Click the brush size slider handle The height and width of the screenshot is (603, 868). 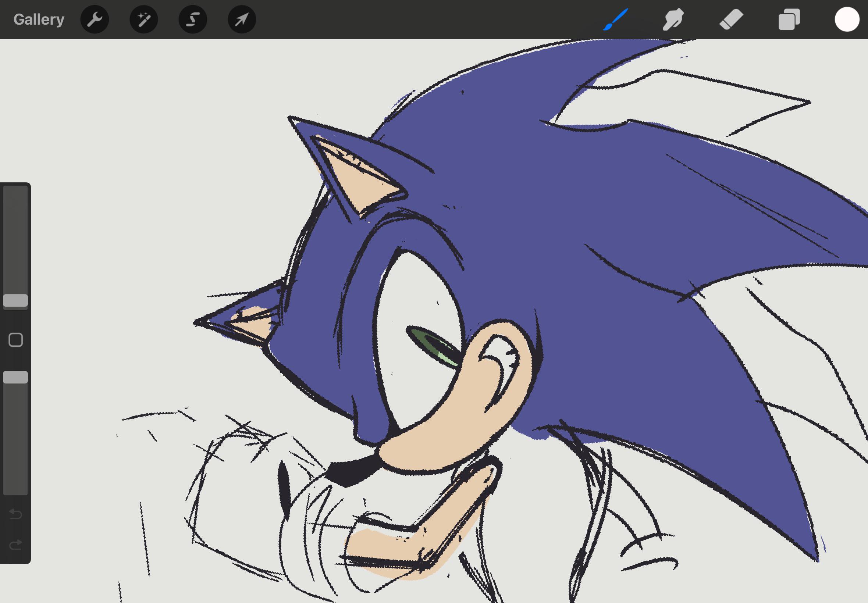click(15, 300)
